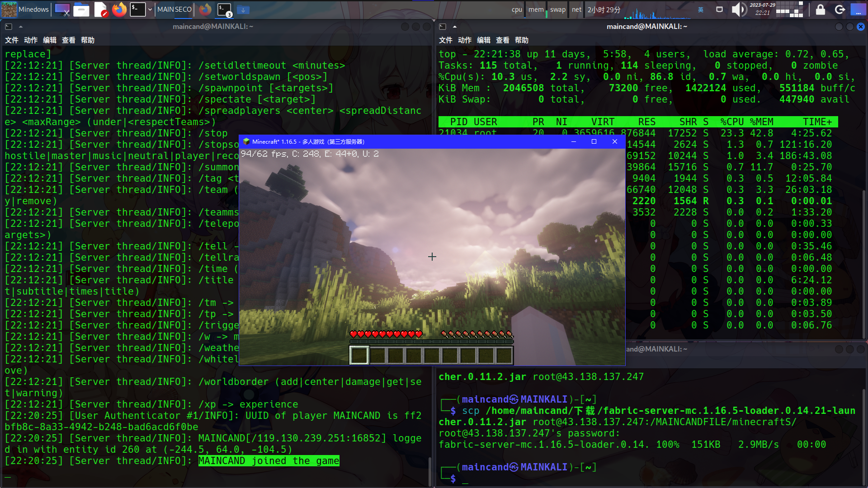Launch the text editor from panel
This screenshot has height=488, width=868.
click(101, 9)
